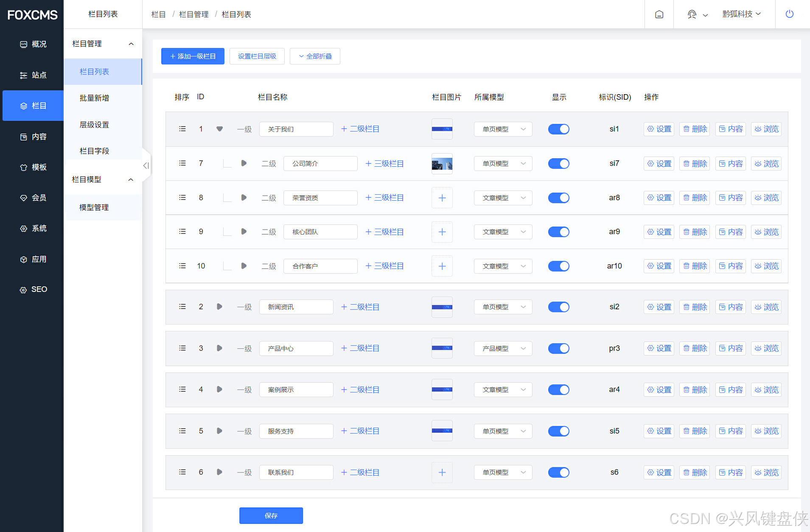
Task: Expand the 新闻资讯 row tree arrow
Action: click(219, 307)
